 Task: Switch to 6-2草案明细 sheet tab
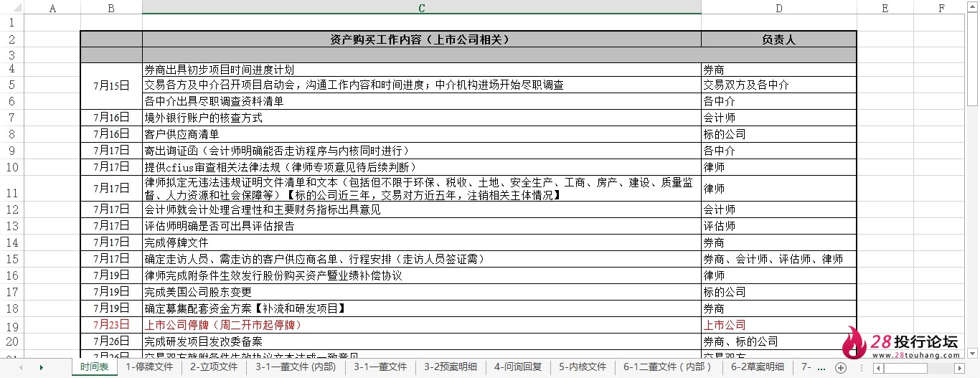pyautogui.click(x=757, y=367)
